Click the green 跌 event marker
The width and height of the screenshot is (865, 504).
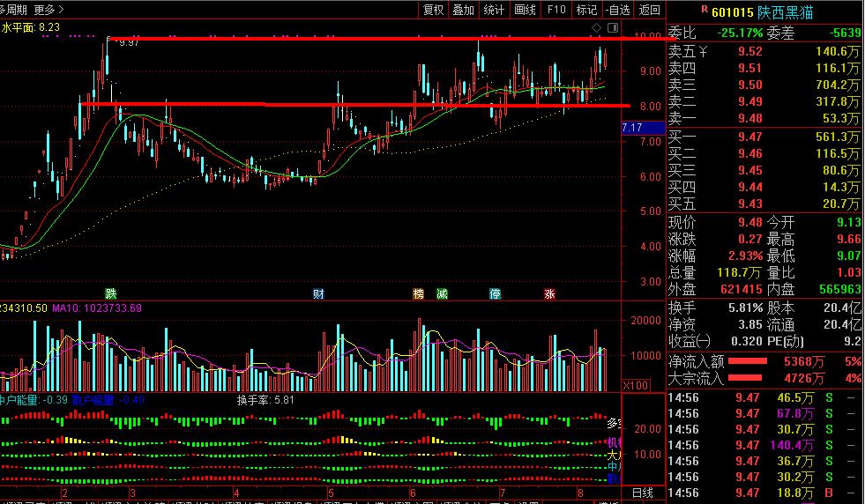[111, 293]
